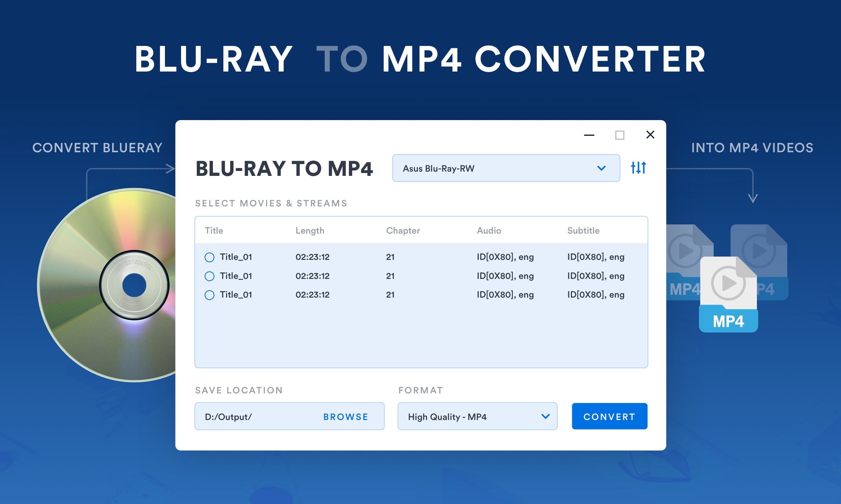The image size is (841, 504).
Task: Minimize the converter window
Action: (x=589, y=135)
